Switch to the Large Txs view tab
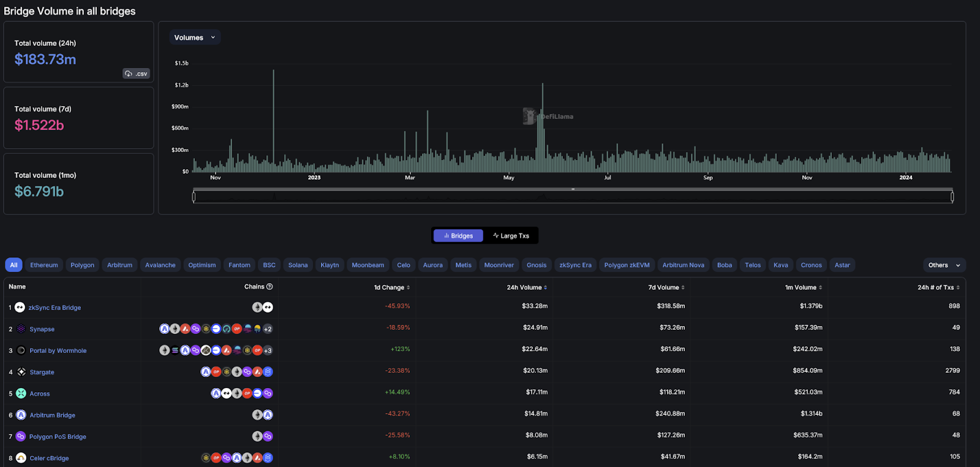 [511, 236]
